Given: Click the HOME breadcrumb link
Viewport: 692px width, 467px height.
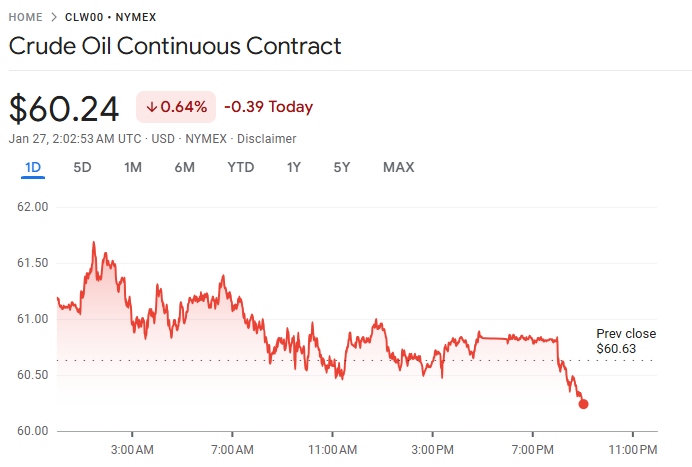Looking at the screenshot, I should tap(26, 17).
